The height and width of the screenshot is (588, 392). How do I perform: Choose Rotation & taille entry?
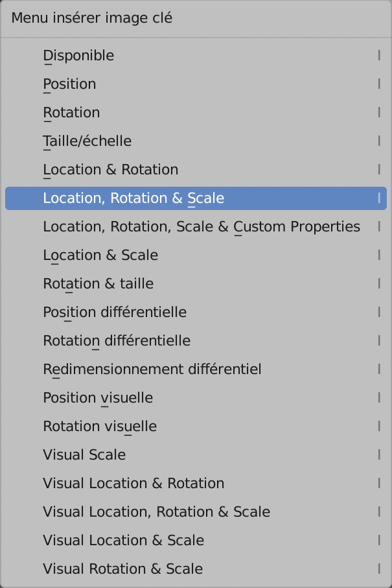[98, 284]
